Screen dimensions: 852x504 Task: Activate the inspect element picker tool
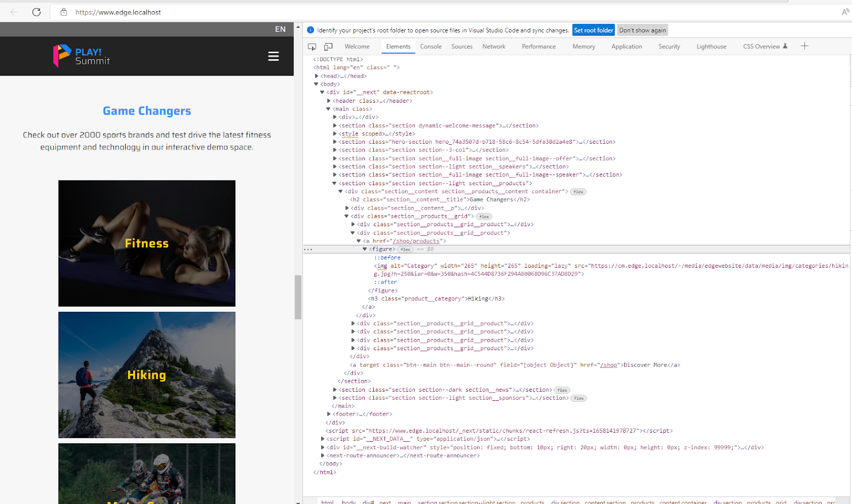pyautogui.click(x=312, y=47)
